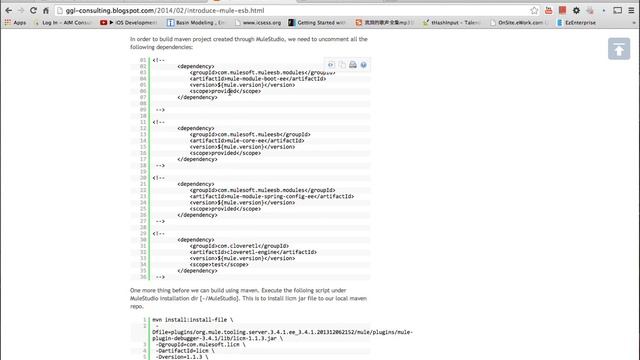
Task: Click the screen cast icon in toolbar
Action: [x=618, y=10]
